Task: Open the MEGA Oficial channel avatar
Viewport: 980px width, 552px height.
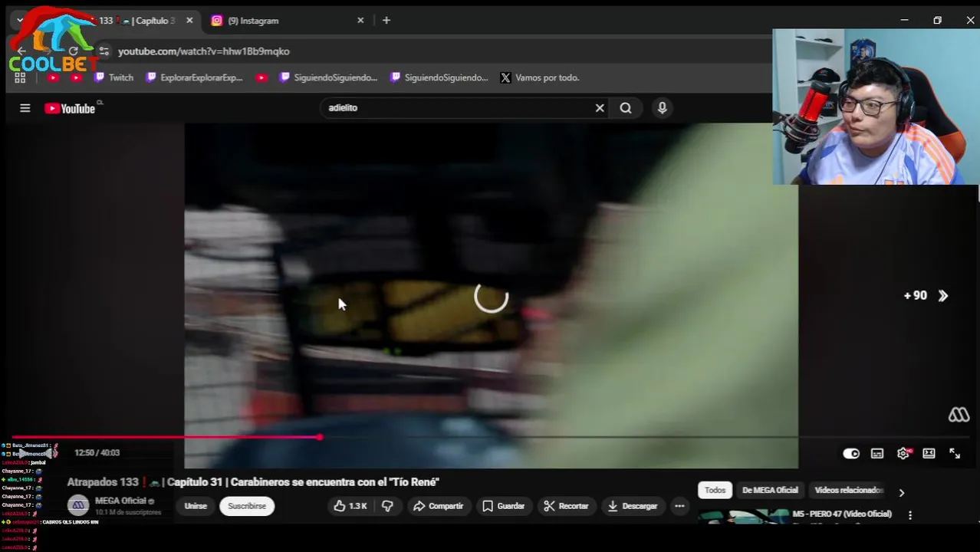Action: (78, 505)
